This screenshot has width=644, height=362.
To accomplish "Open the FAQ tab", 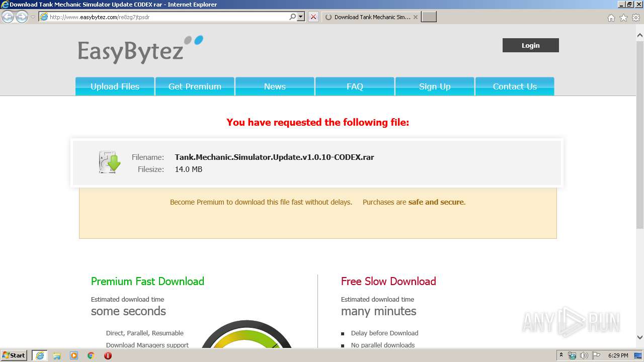I will coord(355,86).
